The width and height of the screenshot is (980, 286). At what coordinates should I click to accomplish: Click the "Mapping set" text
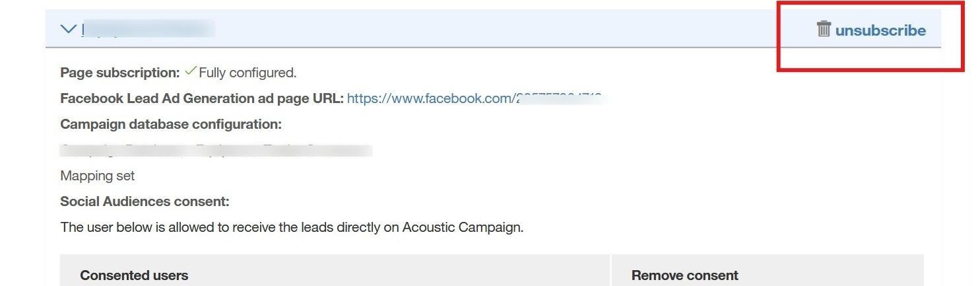[97, 176]
